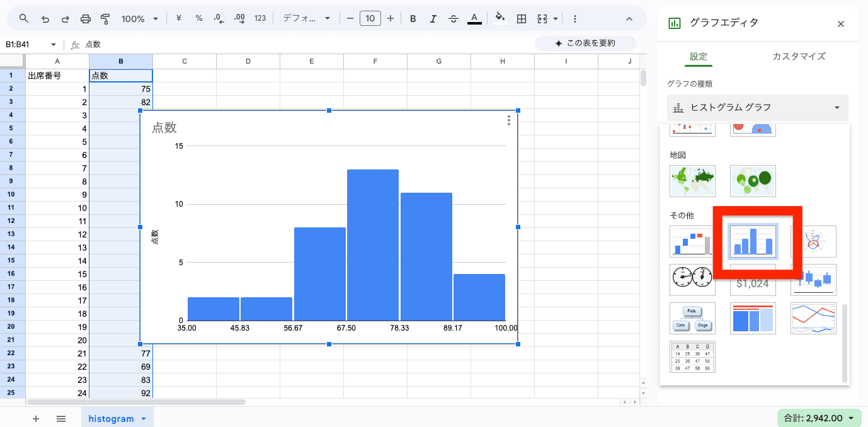The height and width of the screenshot is (427, 868).
Task: Open the fill color picker
Action: coord(500,19)
